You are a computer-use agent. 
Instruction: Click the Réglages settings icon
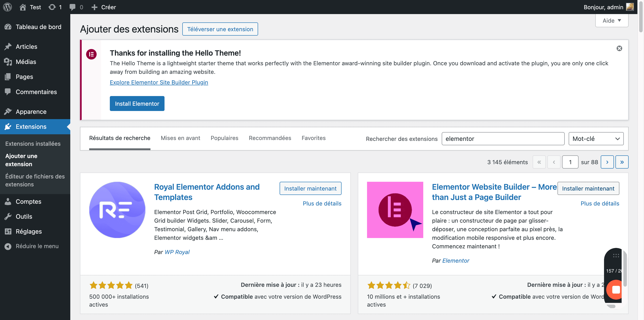click(x=8, y=231)
